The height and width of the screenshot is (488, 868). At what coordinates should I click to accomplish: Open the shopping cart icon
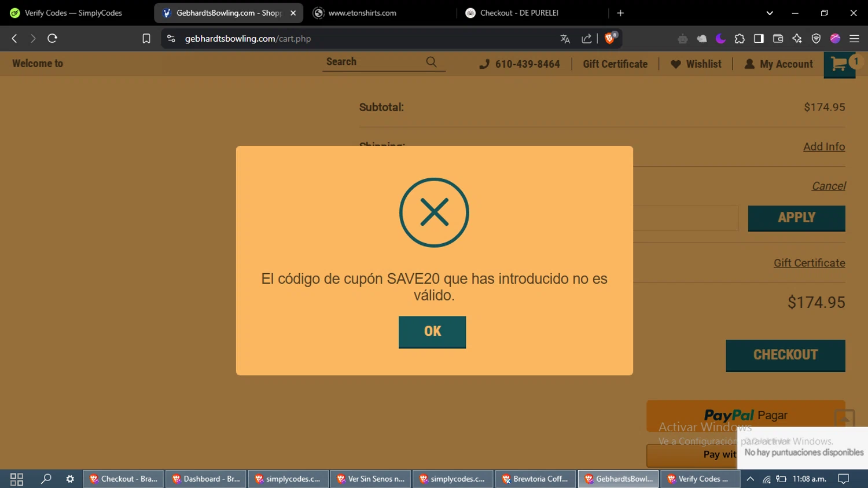point(840,65)
